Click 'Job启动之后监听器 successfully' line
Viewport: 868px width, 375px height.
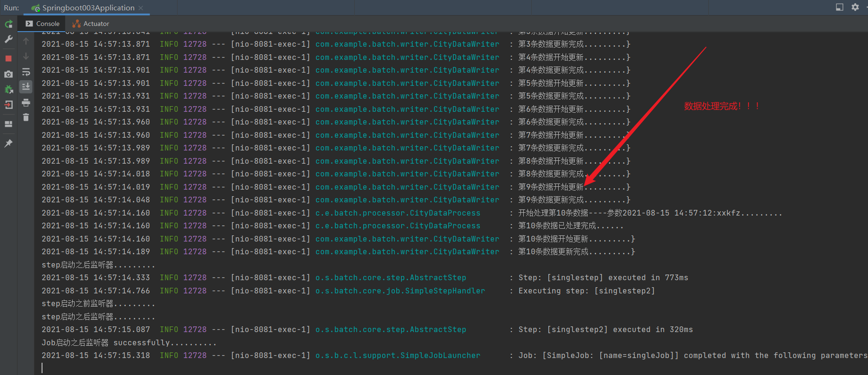(129, 342)
